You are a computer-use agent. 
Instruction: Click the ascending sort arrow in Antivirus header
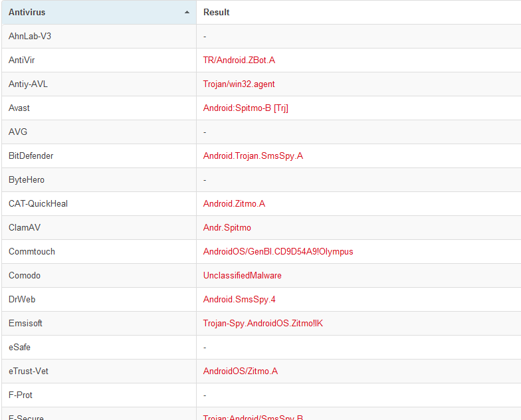coord(187,12)
